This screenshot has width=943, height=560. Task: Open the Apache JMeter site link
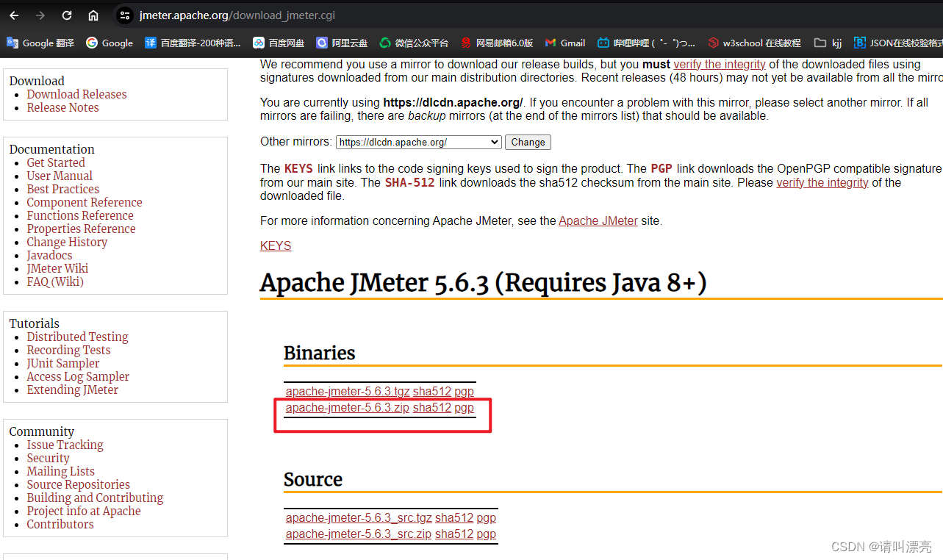point(598,220)
